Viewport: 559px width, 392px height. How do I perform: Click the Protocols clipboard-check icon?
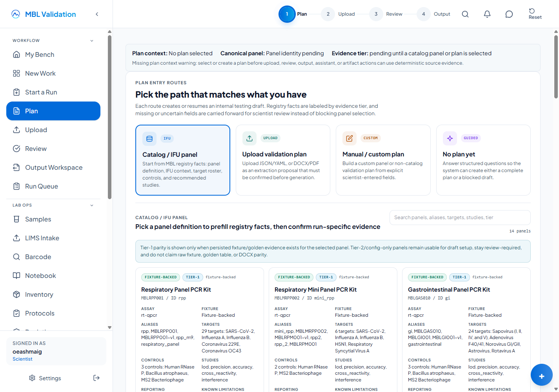(16, 313)
